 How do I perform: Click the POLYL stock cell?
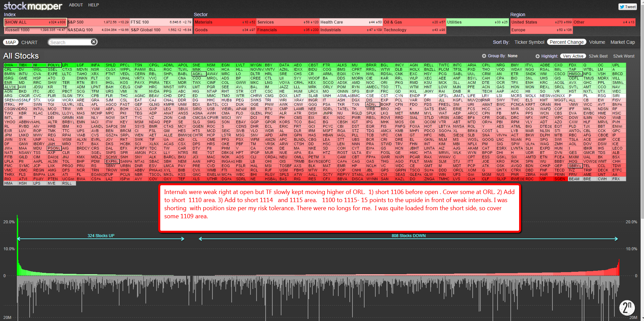click(x=54, y=65)
